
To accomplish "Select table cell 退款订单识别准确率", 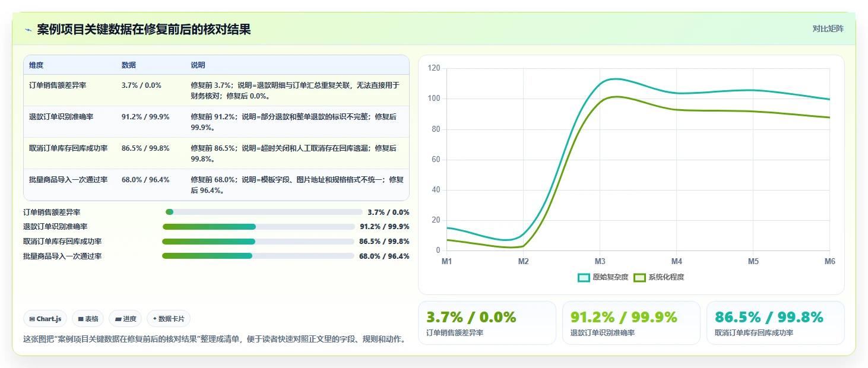I will coord(61,117).
